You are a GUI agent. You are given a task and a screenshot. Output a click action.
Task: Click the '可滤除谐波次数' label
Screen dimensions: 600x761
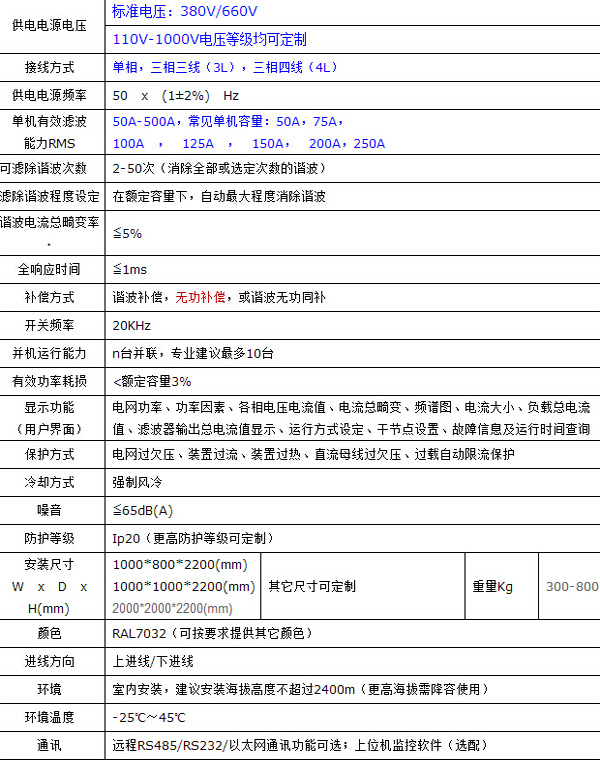43,168
